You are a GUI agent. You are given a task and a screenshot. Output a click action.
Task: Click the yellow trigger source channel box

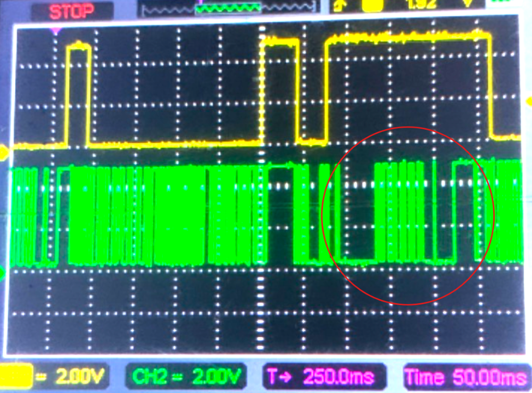tap(372, 5)
